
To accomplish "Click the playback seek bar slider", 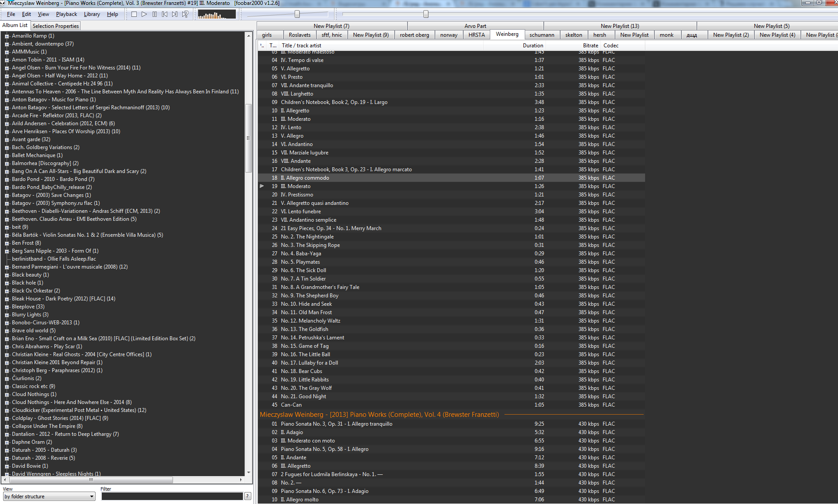I will coord(426,14).
